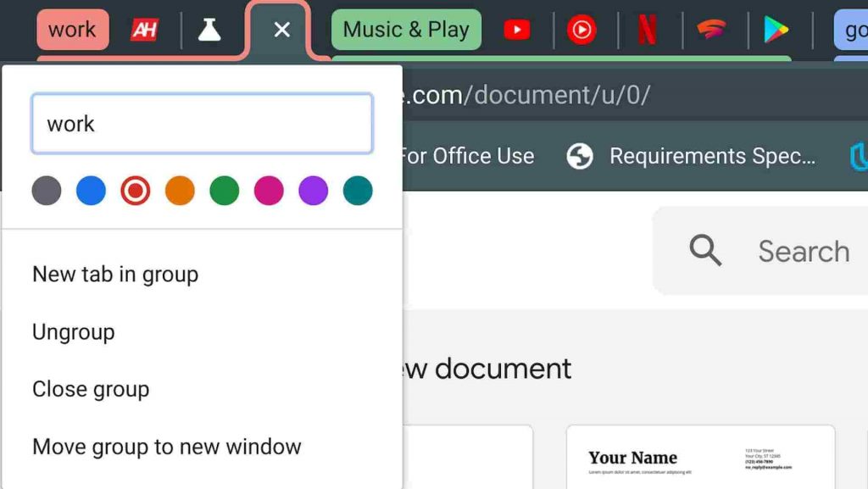Viewport: 868px width, 489px height.
Task: Open the 'Your Name' resume template
Action: 700,457
